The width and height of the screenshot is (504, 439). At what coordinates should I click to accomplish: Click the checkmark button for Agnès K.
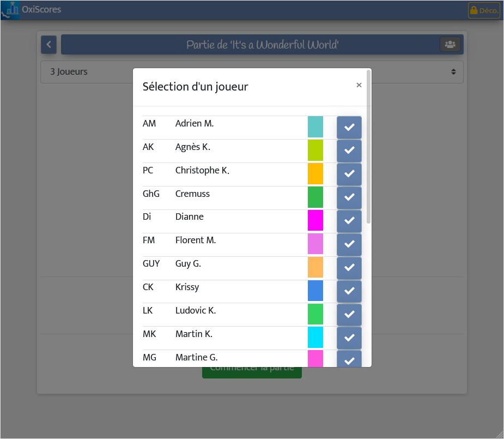pos(349,151)
